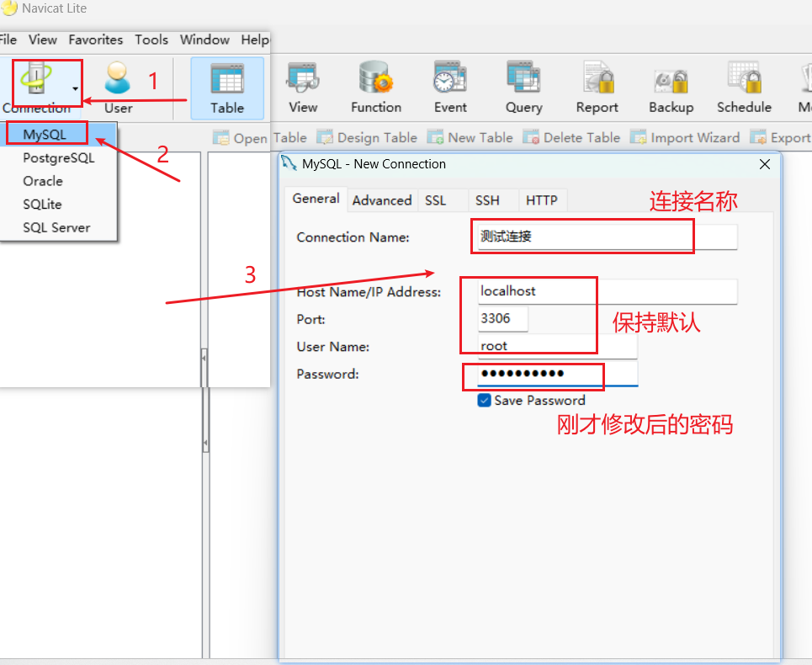812x665 pixels.
Task: Click the Password input field
Action: point(557,374)
